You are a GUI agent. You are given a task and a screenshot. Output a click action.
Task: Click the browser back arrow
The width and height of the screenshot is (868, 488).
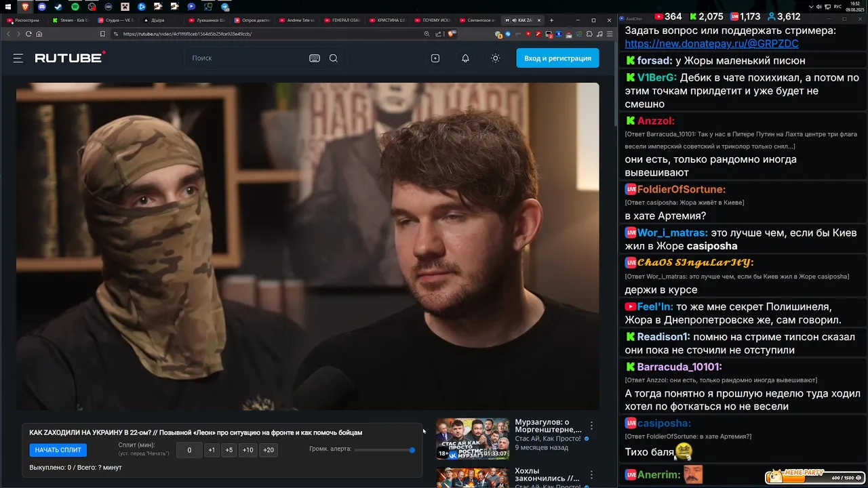point(9,34)
